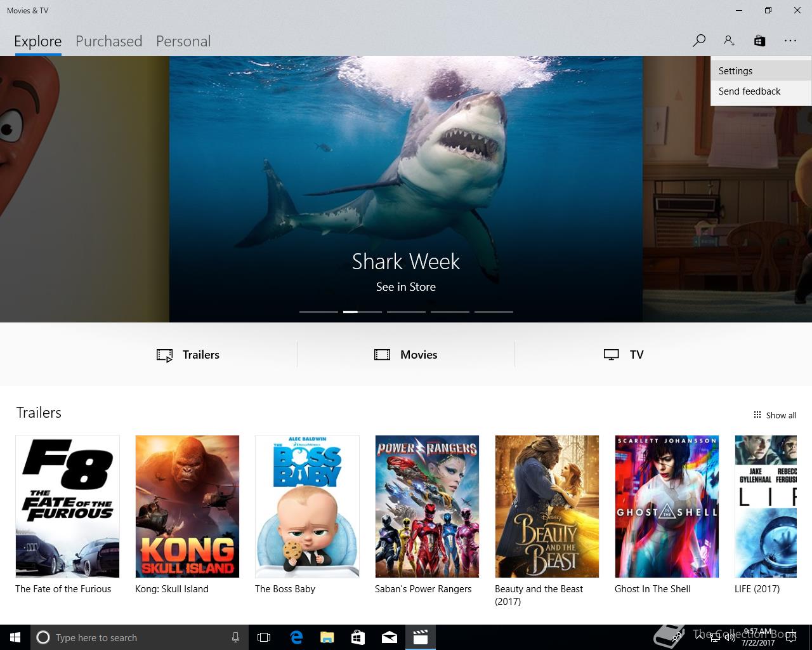
Task: Open the Windows Store taskbar icon
Action: pyautogui.click(x=358, y=637)
